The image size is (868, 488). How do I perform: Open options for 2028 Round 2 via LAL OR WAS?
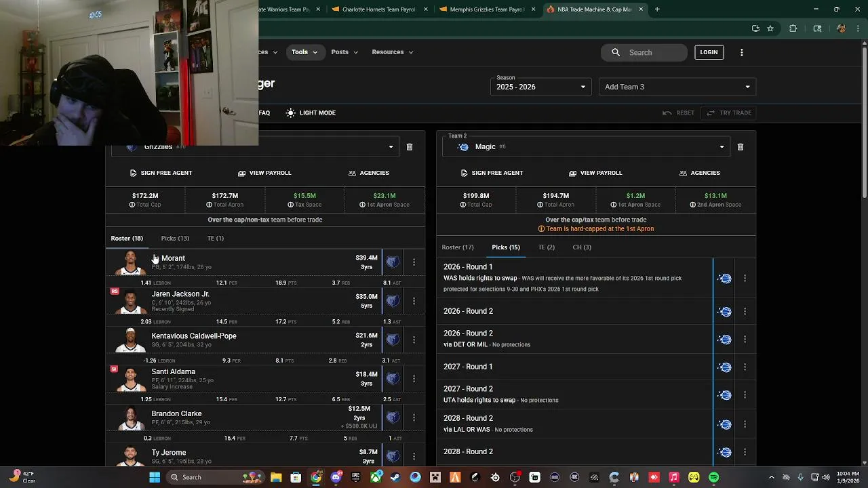click(745, 424)
